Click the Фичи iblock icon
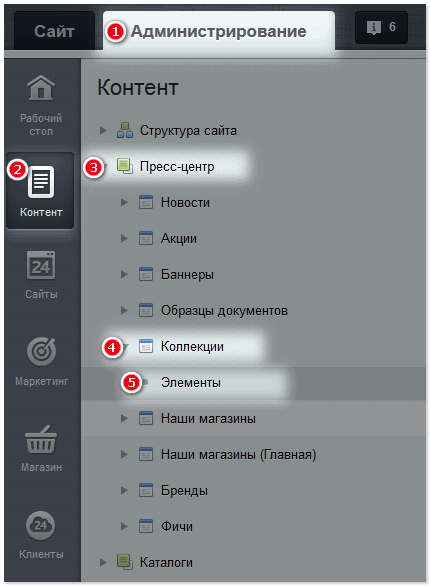Viewport: 431px width, 587px height. pos(146,526)
